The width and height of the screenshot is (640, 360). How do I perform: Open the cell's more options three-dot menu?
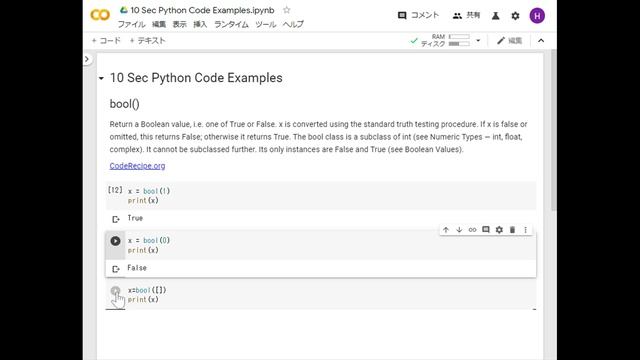[x=525, y=230]
